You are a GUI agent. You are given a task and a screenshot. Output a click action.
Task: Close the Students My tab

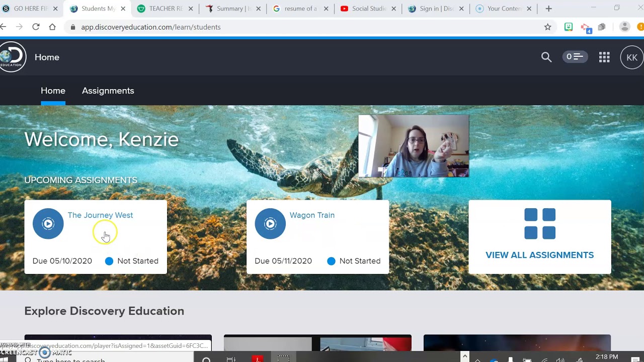(123, 9)
